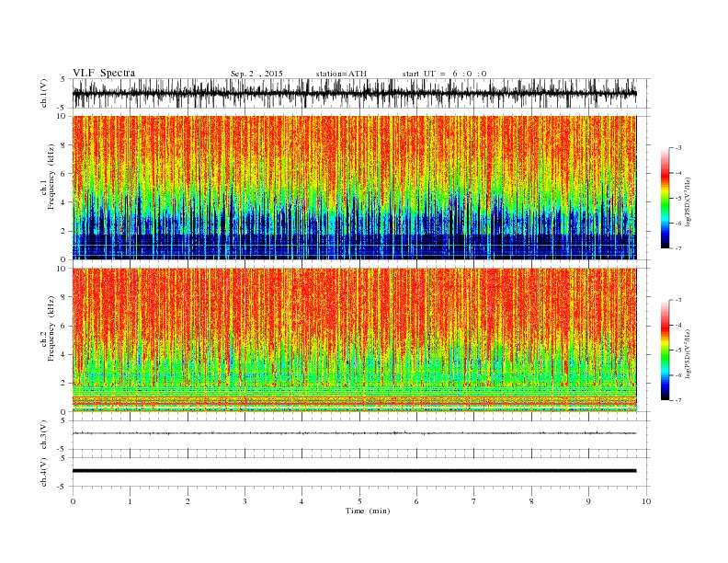
Task: Click the time axis tick label '4'
Action: (x=301, y=501)
